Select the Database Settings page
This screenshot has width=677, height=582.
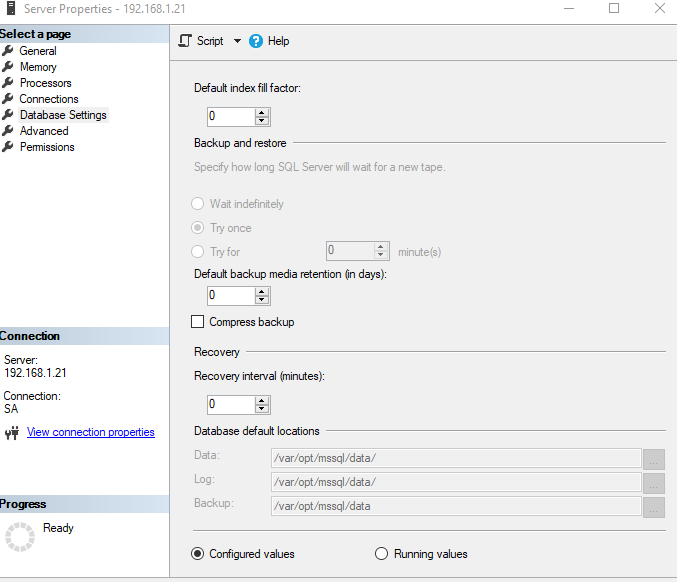(x=63, y=115)
